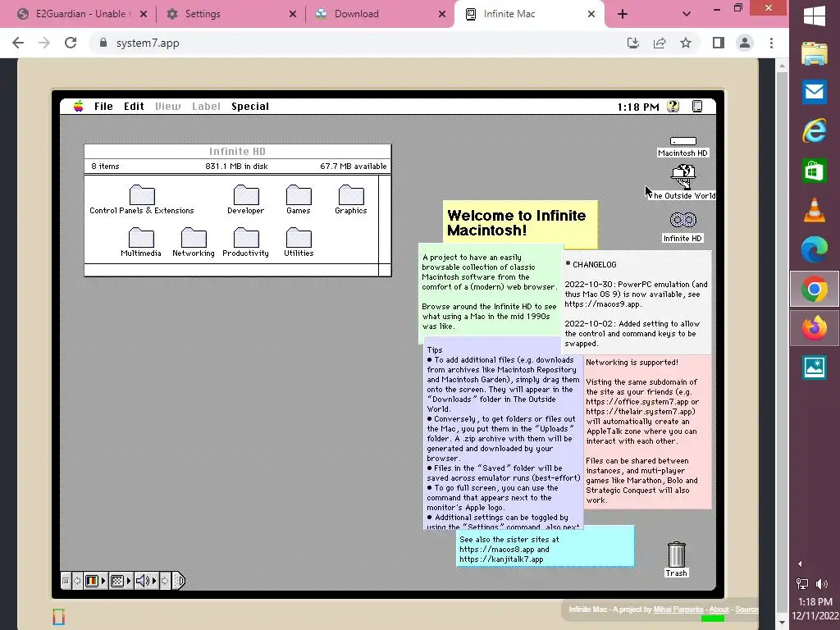Open the Mihai Parparita link in the footer
The height and width of the screenshot is (630, 840).
coord(678,609)
